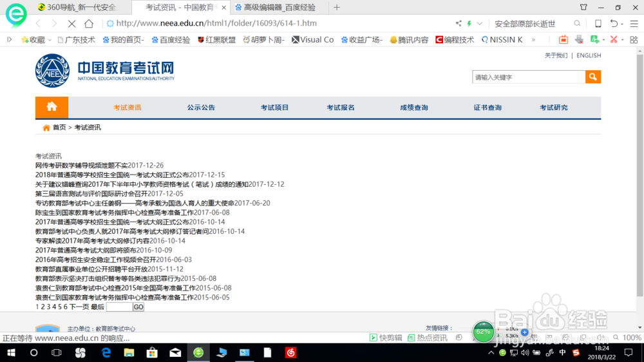Click the 关于我们 link
The width and height of the screenshot is (644, 362).
point(556,55)
